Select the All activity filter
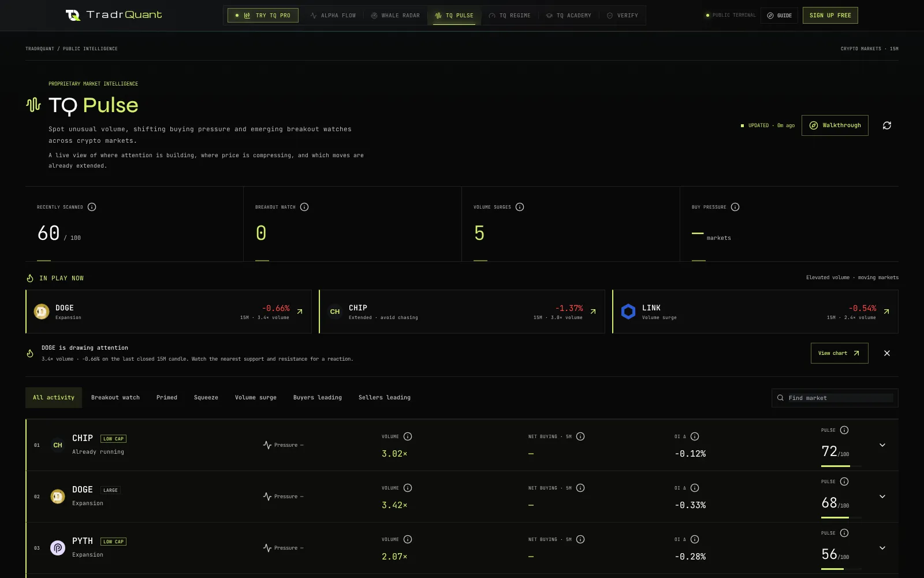The image size is (924, 578). pos(54,398)
